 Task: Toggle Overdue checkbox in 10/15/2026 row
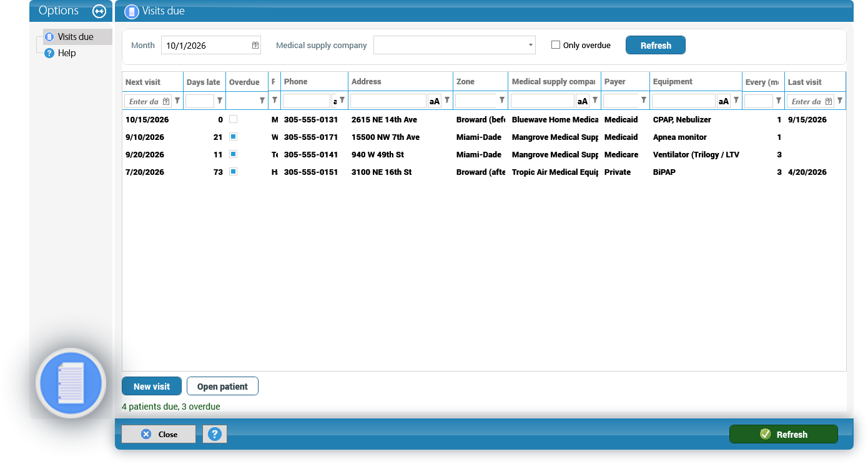(x=234, y=119)
